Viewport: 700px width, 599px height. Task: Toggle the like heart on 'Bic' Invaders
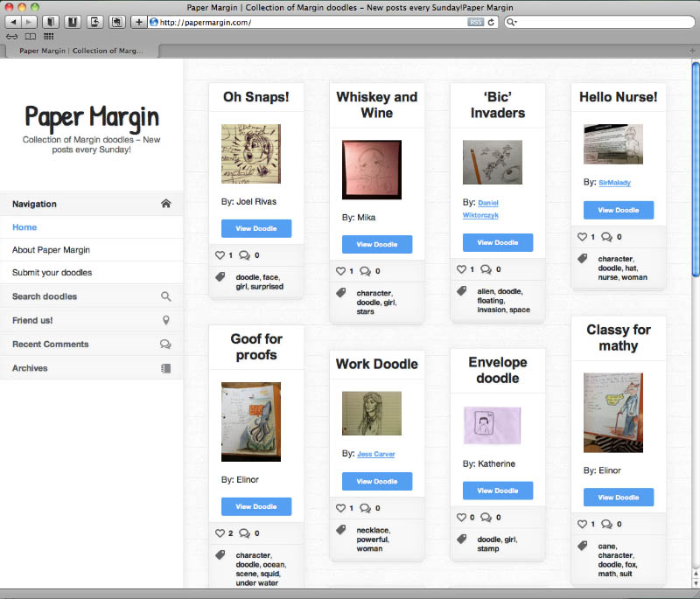[x=463, y=268]
